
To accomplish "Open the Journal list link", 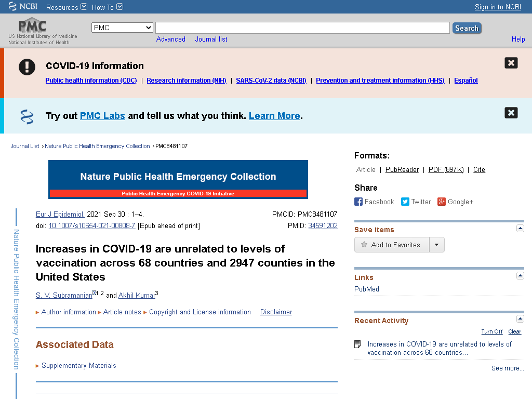I will pyautogui.click(x=211, y=39).
